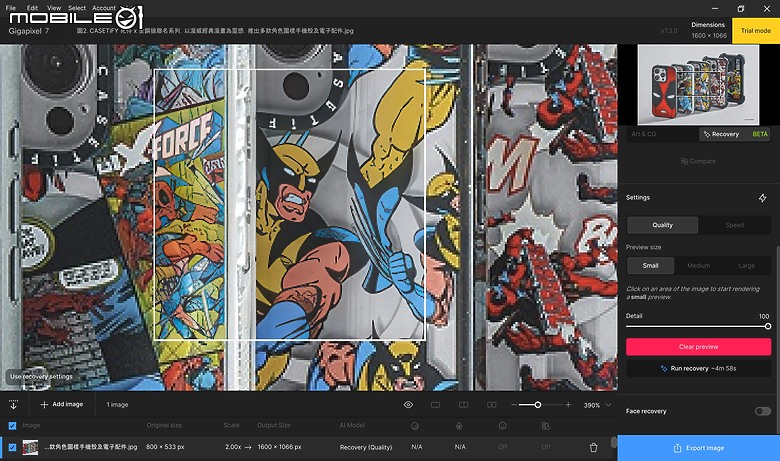Toggle the Face recovery switch
The image size is (780, 461).
coord(763,411)
